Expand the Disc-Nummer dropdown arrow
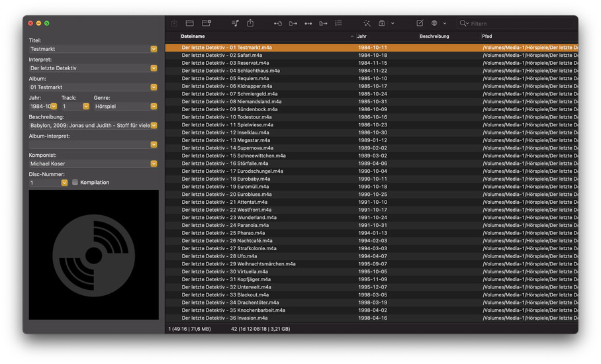Viewport: 601px width, 364px height. point(64,183)
